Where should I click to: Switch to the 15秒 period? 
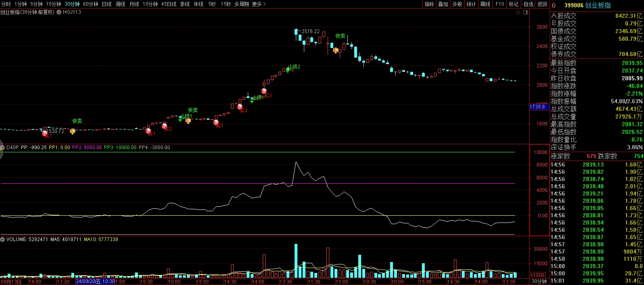226,4
